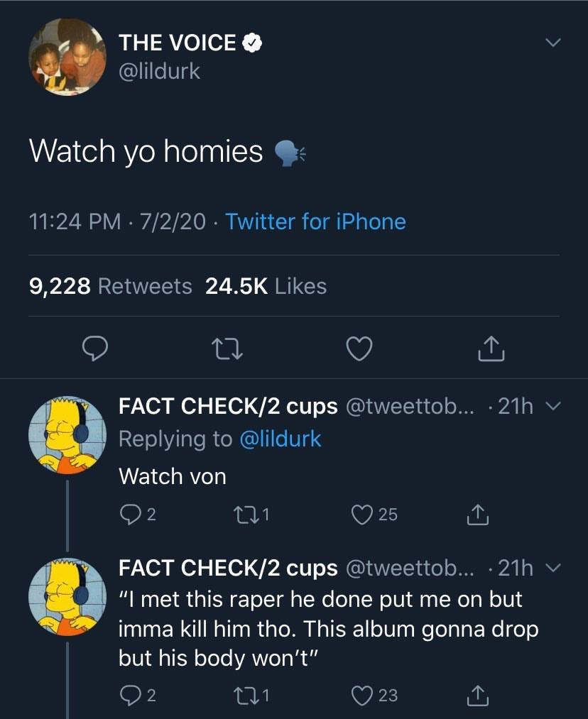Like the "I met this raper" tweet
This screenshot has width=588, height=719.
(x=363, y=695)
